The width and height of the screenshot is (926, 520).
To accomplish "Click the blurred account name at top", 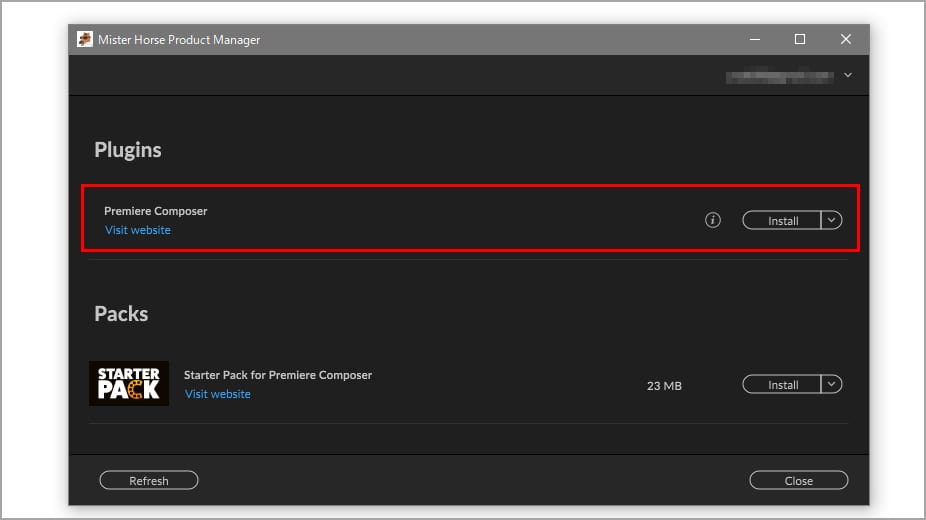I will pyautogui.click(x=781, y=75).
